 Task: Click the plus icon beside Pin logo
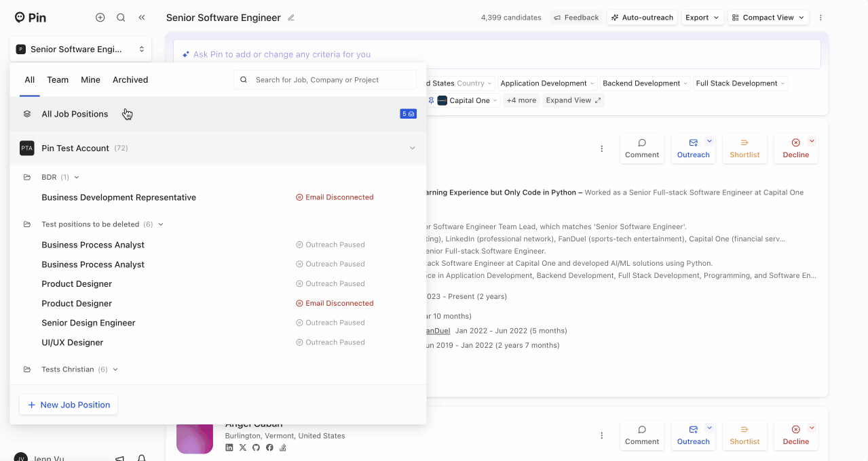click(x=100, y=18)
